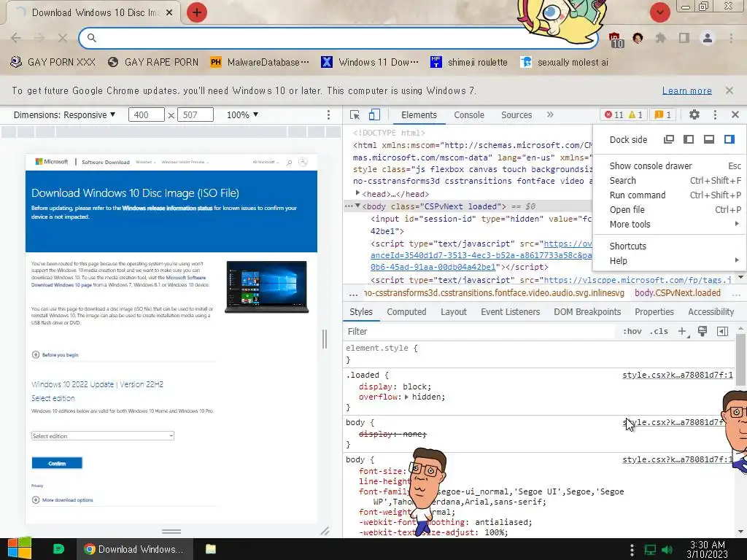Click the taskbar clock 3:30 AM
This screenshot has height=560, width=747.
708,550
